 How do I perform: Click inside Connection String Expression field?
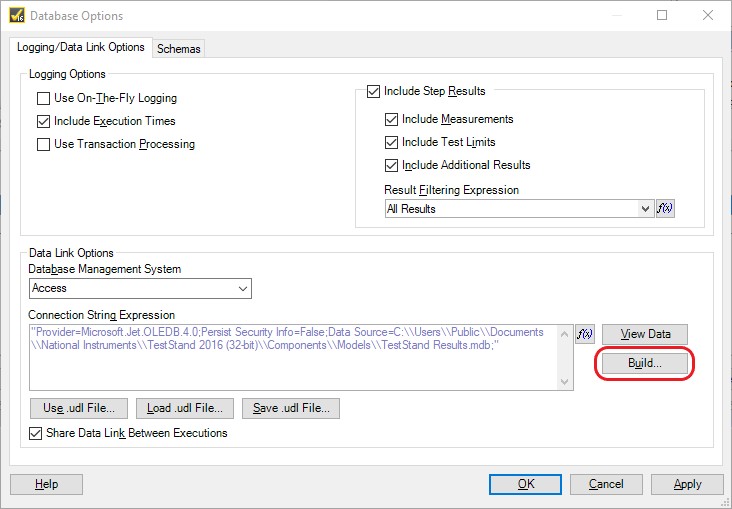coord(294,357)
